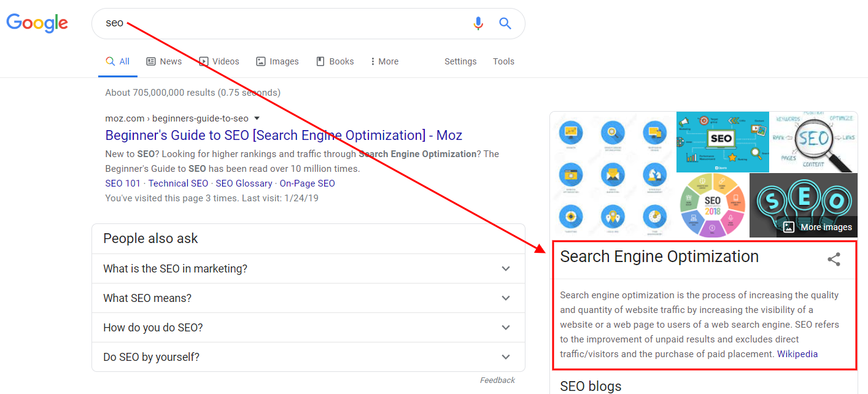Click the 'SEO blogs' heading
This screenshot has height=394, width=868.
pyautogui.click(x=591, y=386)
